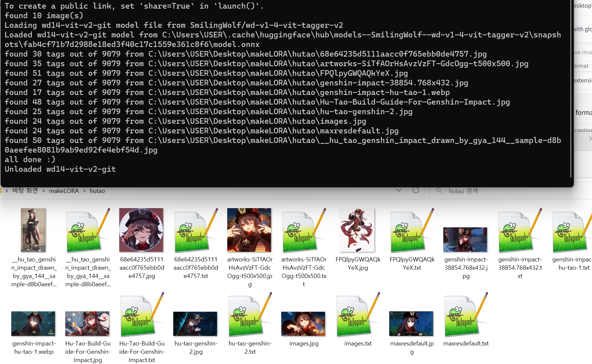Screen dimensions: 592x364
Task: Select genshin-impact-38854.768x432.txt Notepad++ icon
Action: (520, 230)
